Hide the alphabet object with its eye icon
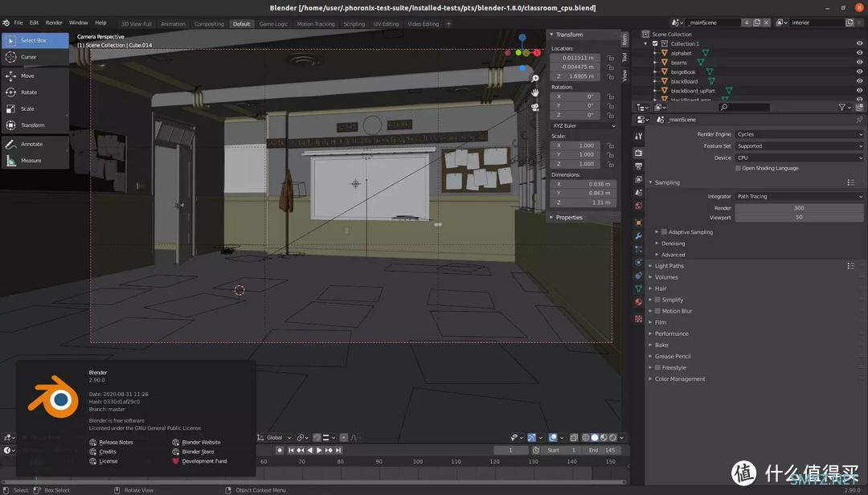The width and height of the screenshot is (868, 495). [859, 53]
